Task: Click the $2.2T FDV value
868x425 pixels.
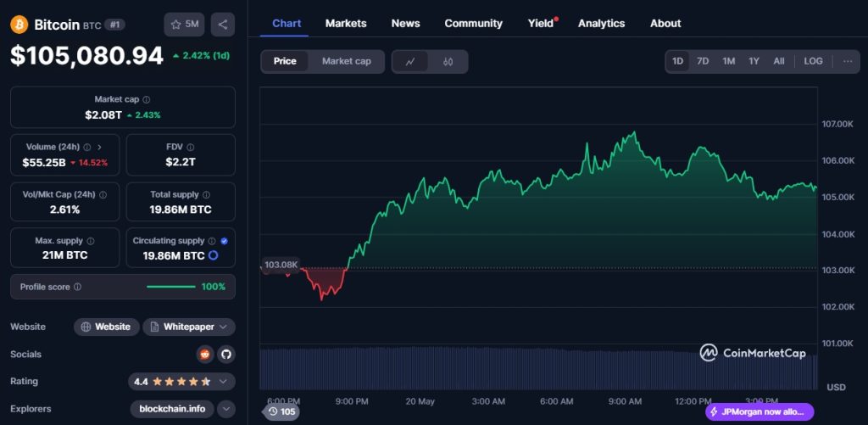Action: click(181, 162)
